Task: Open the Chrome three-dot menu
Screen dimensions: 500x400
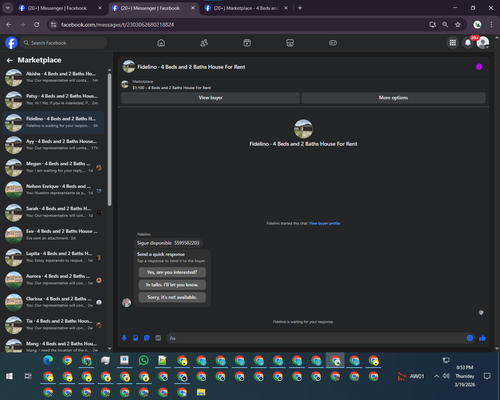Action: tap(491, 25)
